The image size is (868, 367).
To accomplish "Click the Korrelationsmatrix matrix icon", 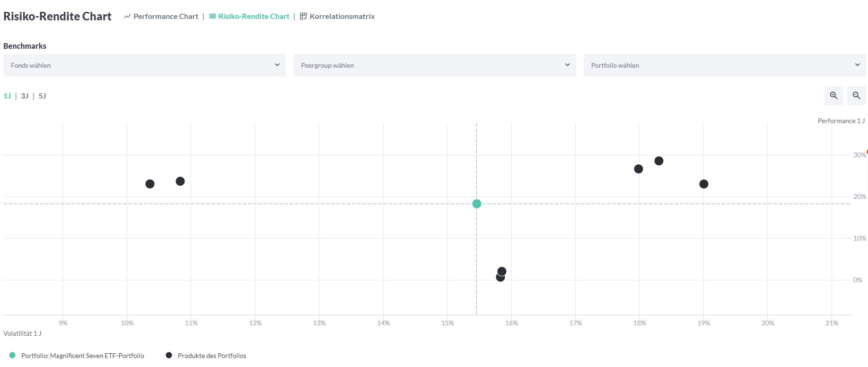I will pyautogui.click(x=304, y=17).
